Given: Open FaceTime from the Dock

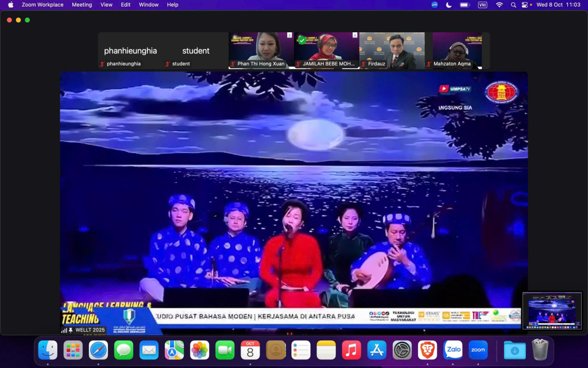Looking at the screenshot, I should pos(225,350).
